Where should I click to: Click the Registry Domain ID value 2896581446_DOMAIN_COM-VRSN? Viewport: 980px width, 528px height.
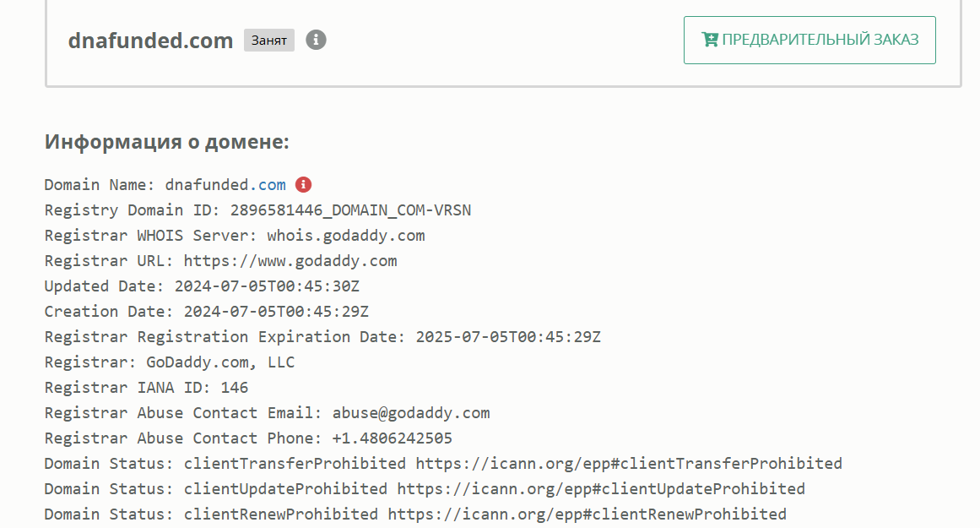(x=350, y=210)
